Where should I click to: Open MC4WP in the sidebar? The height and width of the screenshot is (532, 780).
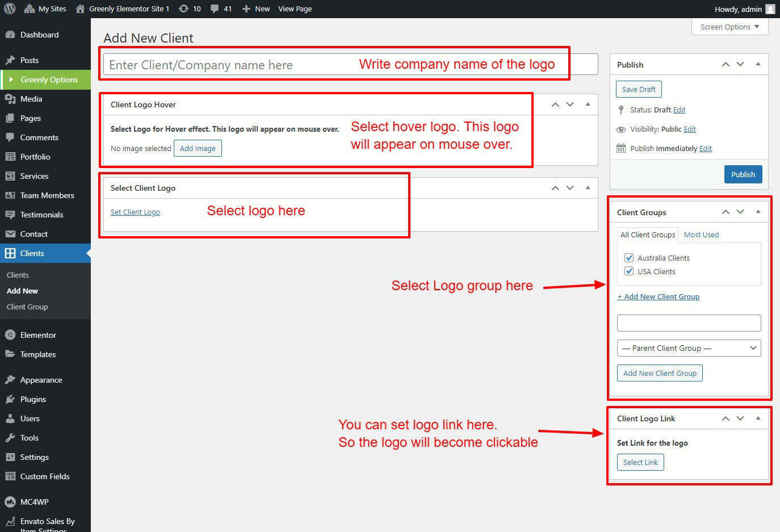[34, 502]
